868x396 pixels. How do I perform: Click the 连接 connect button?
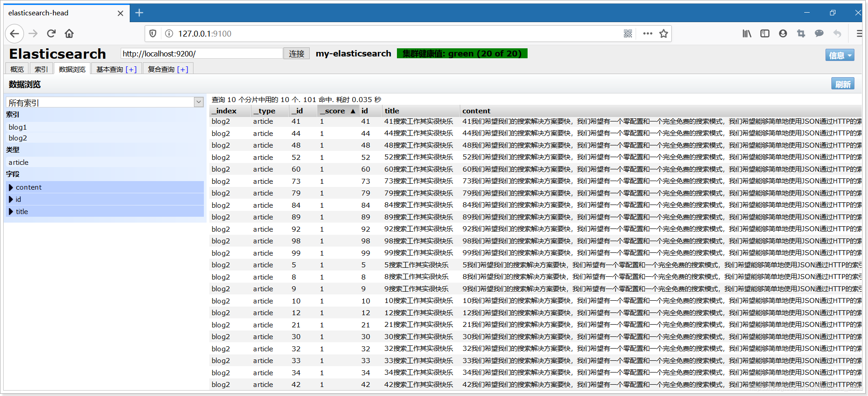pyautogui.click(x=297, y=54)
